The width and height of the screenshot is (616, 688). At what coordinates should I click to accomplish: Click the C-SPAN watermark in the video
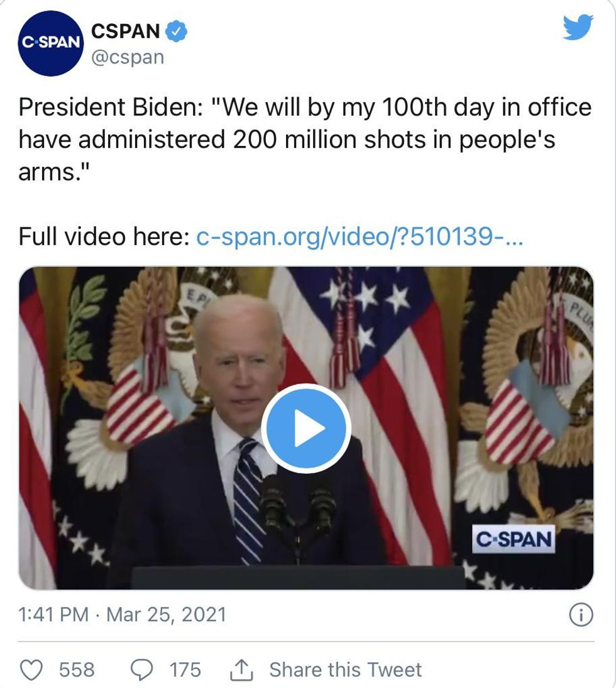(x=513, y=539)
